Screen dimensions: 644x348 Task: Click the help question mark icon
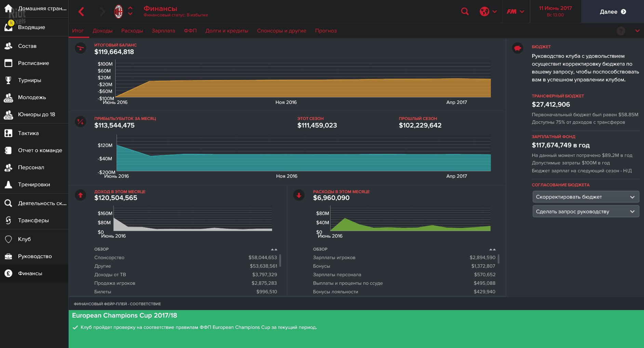620,31
